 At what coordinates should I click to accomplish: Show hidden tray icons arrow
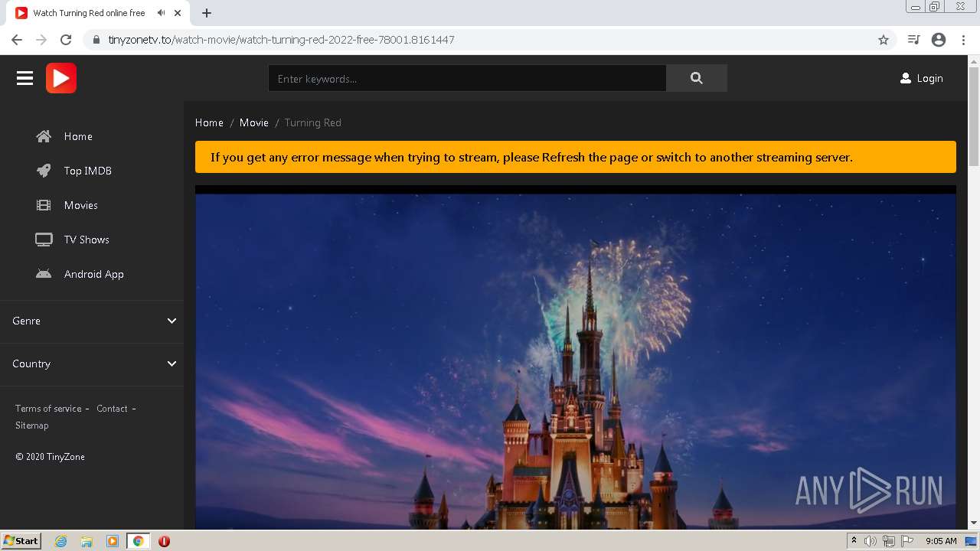[x=854, y=541]
